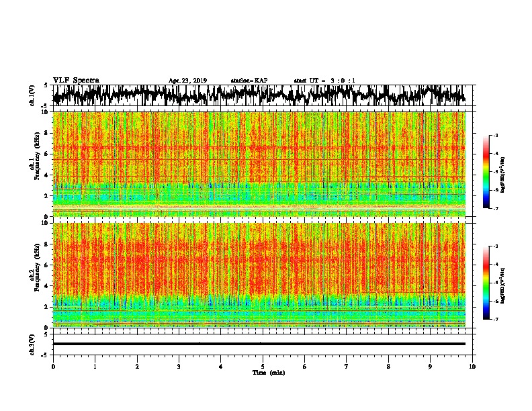Click the ch.2 colorbar log(PSD) units label

pyautogui.click(x=503, y=285)
